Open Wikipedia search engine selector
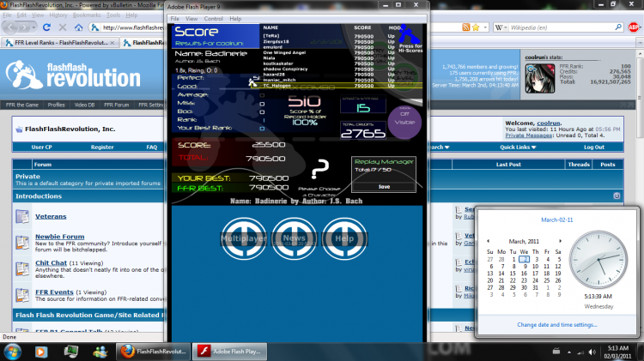The height and width of the screenshot is (361, 644). point(501,27)
